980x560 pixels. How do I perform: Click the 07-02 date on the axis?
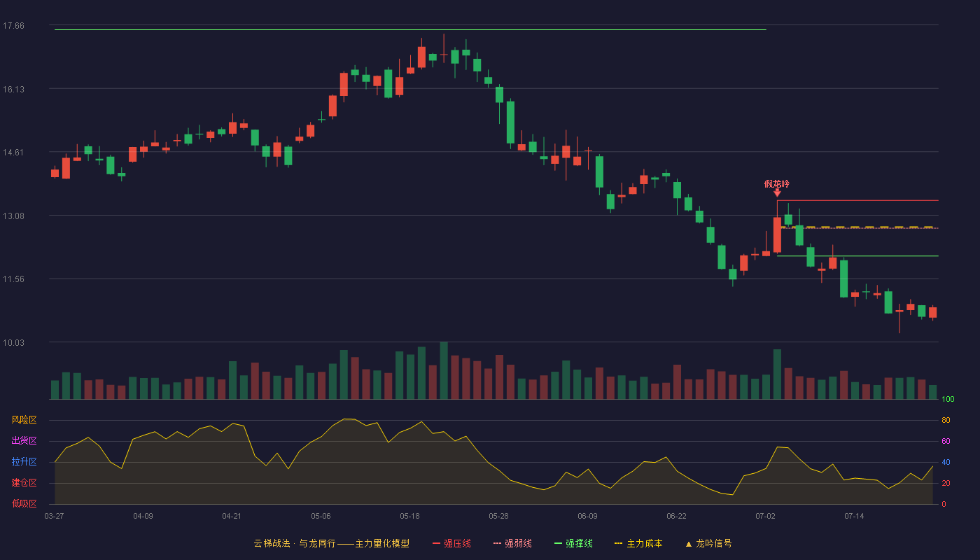click(765, 516)
